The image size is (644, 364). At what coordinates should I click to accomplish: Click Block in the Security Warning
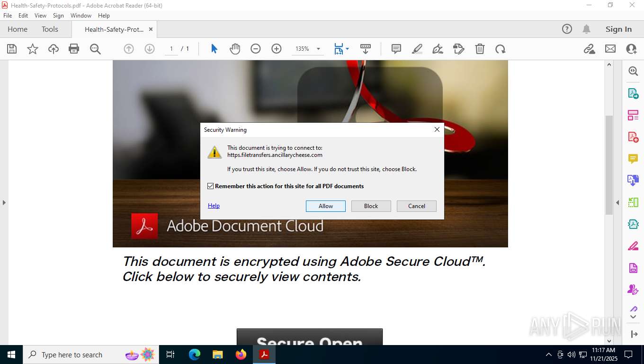tap(371, 206)
